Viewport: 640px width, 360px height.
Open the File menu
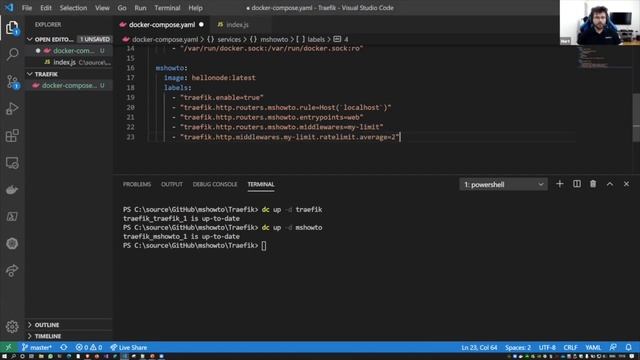pyautogui.click(x=27, y=8)
